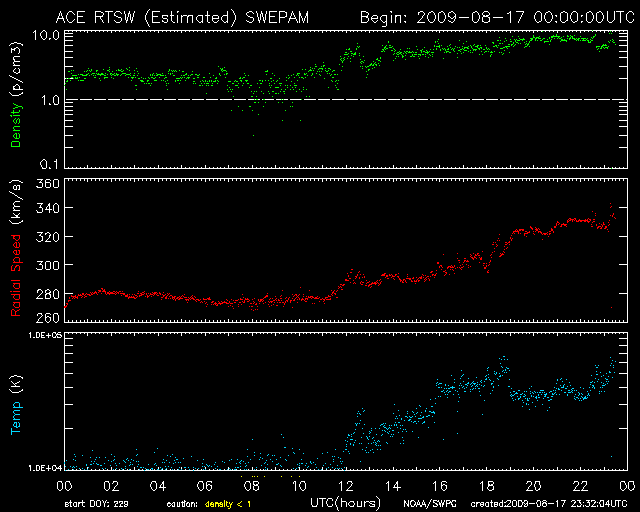Click the '08' hour tick label

(x=252, y=486)
